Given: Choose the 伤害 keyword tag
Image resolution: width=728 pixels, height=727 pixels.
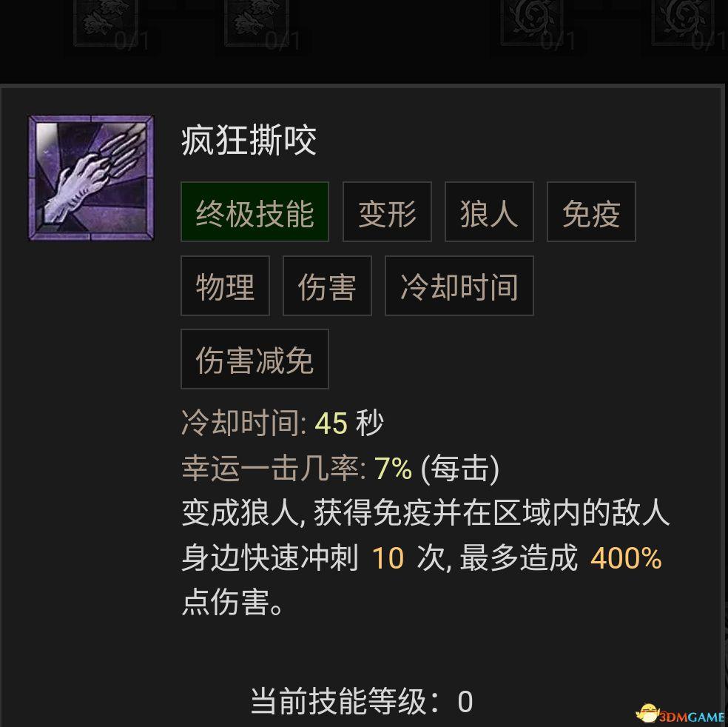Looking at the screenshot, I should pos(327,286).
